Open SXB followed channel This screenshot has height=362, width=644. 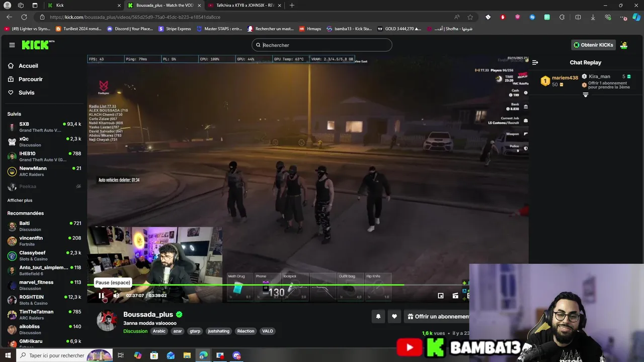click(x=44, y=127)
